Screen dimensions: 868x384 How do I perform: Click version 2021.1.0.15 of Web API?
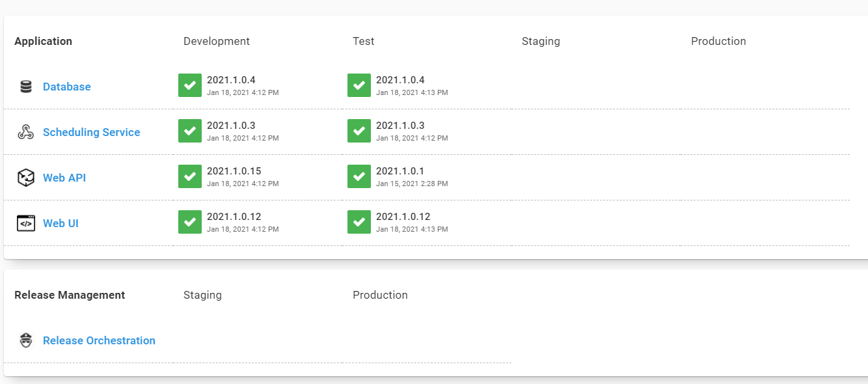click(234, 171)
